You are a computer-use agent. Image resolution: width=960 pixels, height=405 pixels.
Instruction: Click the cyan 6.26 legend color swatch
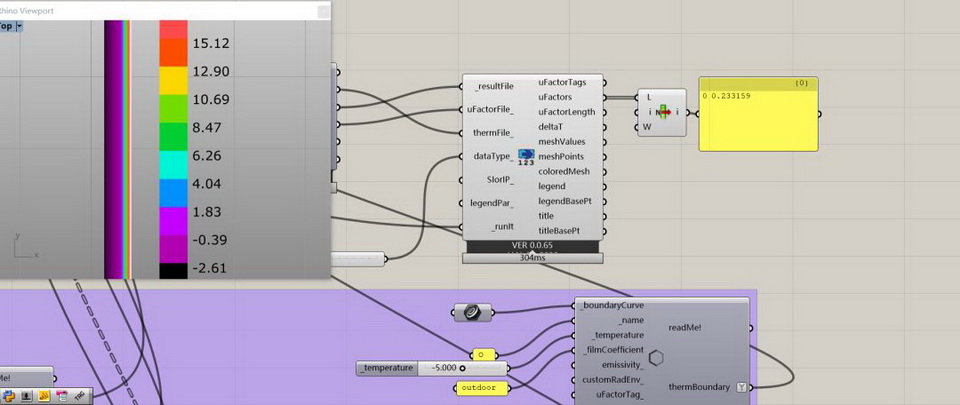coord(173,156)
